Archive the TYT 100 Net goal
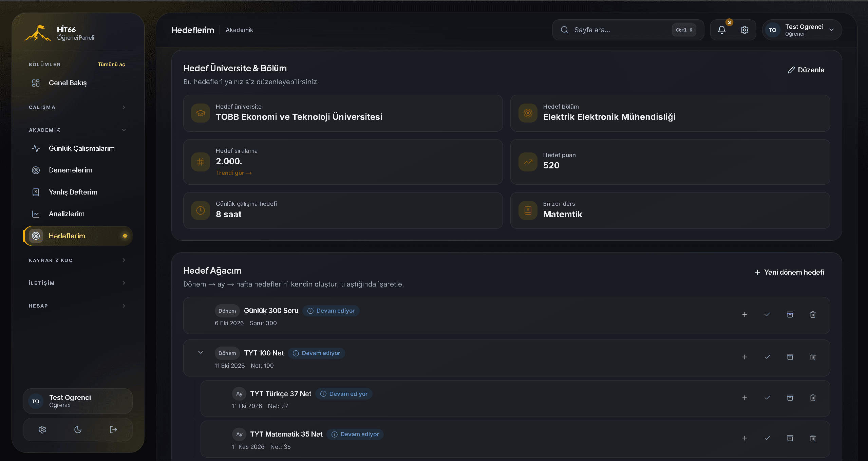This screenshot has width=868, height=461. (790, 357)
